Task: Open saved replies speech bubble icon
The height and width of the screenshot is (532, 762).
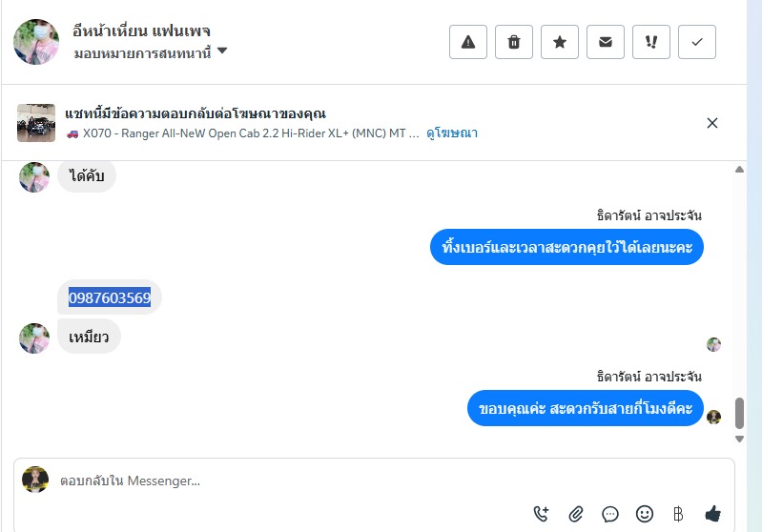Action: coord(610,514)
